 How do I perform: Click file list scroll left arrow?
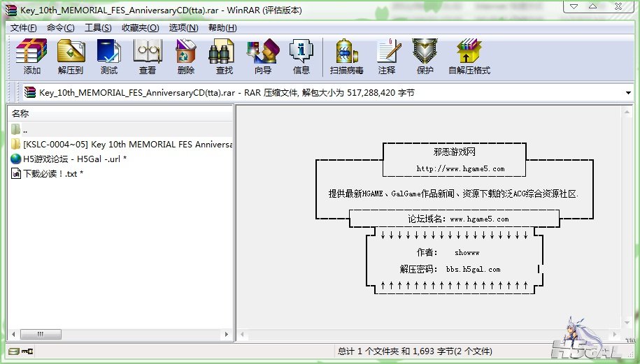[x=13, y=334]
